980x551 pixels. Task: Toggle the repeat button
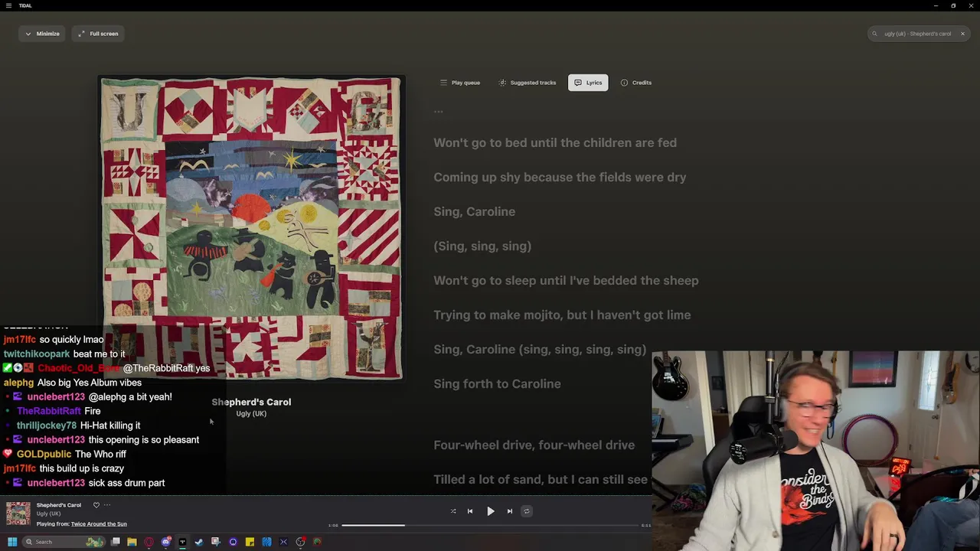(526, 511)
